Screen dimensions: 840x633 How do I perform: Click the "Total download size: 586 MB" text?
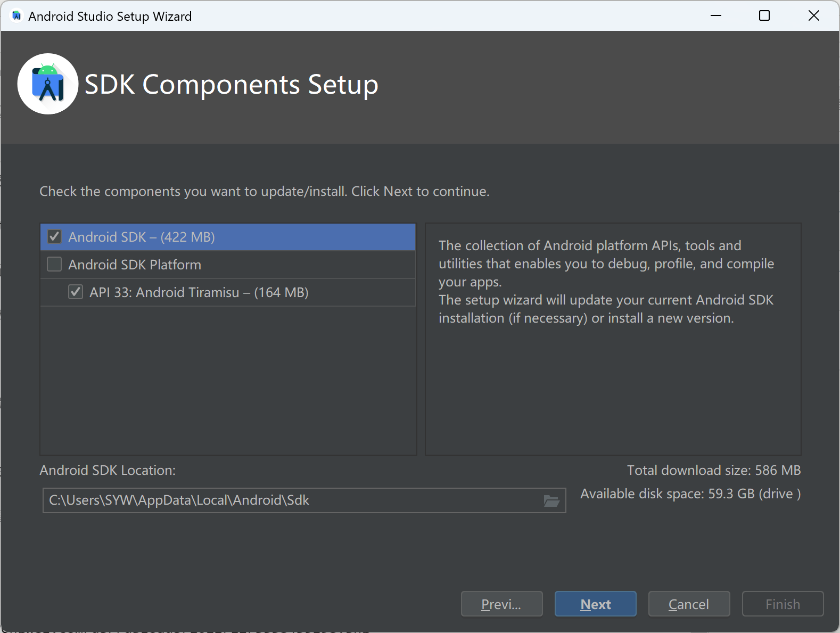(714, 470)
